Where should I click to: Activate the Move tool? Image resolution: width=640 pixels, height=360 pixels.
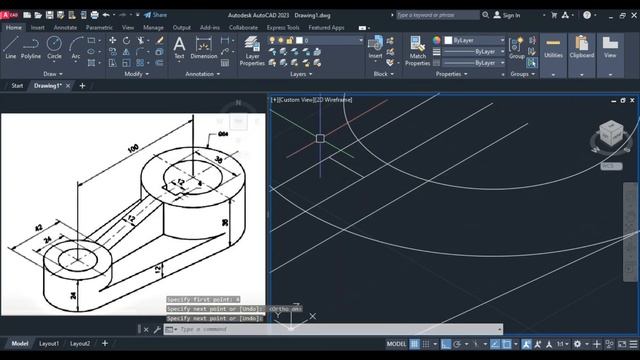tap(112, 40)
